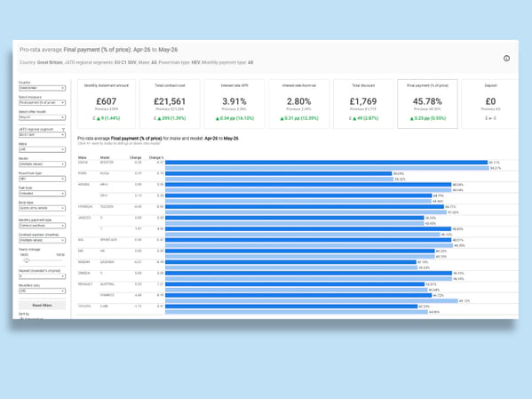Click the Ford make row label

pos(83,173)
